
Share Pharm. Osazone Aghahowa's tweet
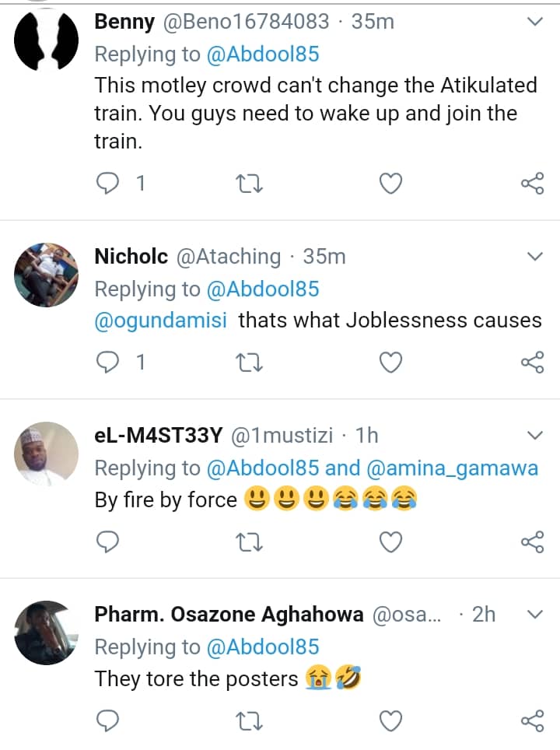point(531,720)
